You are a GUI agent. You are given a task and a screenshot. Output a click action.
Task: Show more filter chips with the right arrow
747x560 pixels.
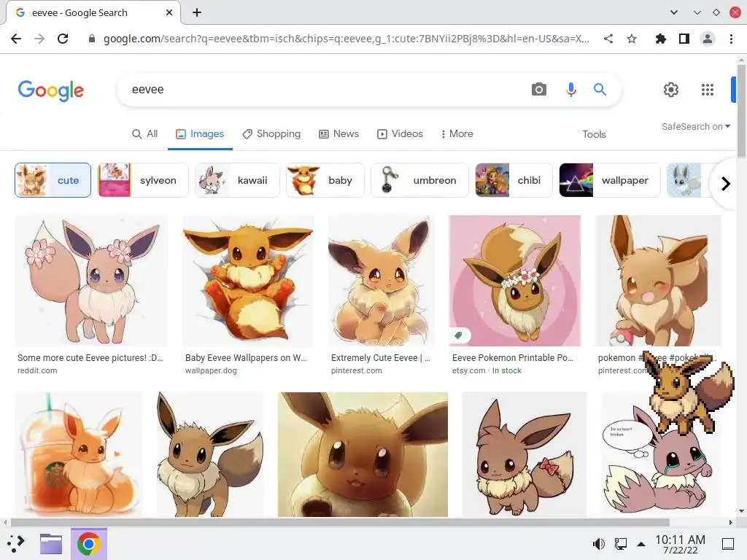pyautogui.click(x=725, y=183)
